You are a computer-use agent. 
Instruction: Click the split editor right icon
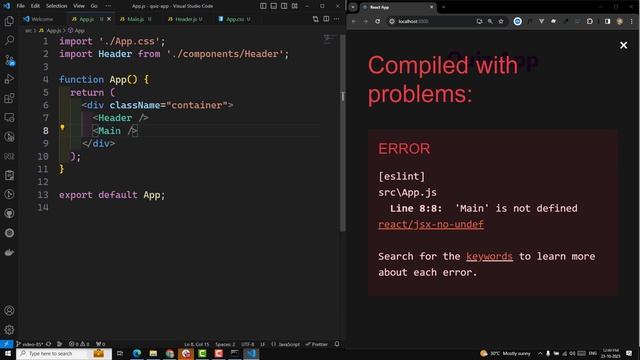click(x=326, y=19)
